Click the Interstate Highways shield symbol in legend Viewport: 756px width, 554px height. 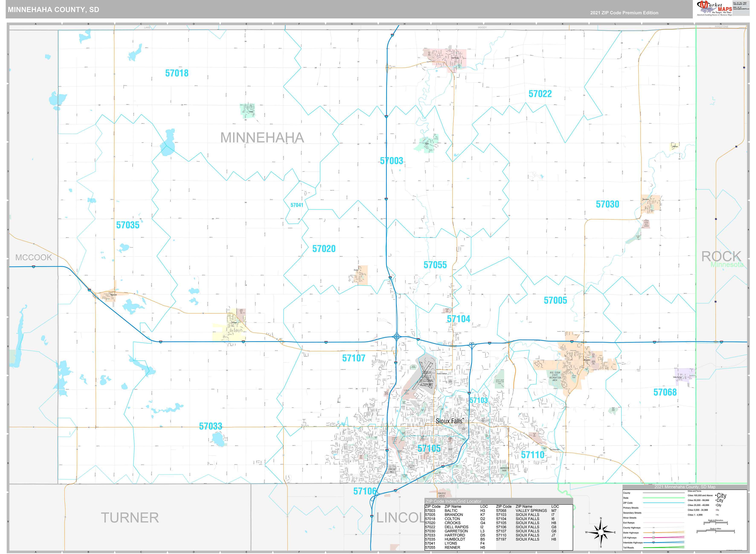pos(653,542)
